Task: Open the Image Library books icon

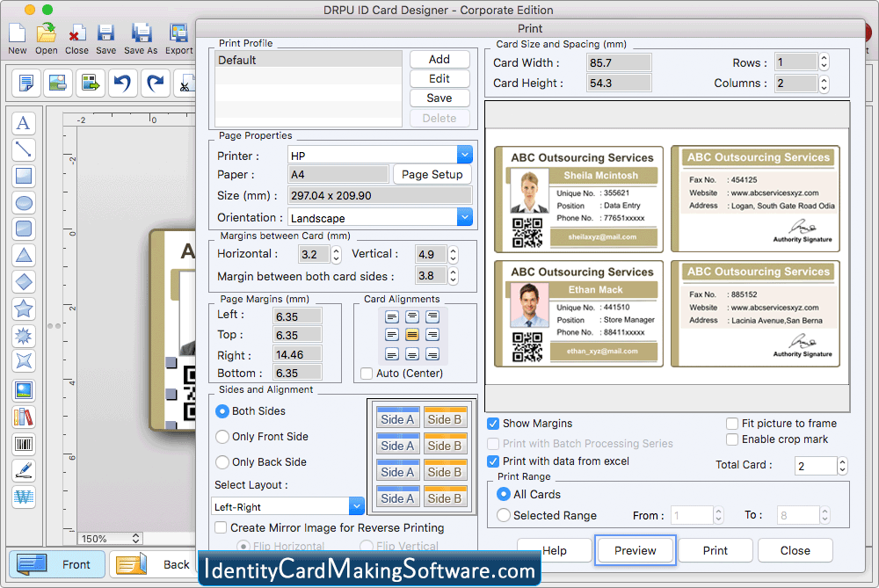Action: [24, 417]
